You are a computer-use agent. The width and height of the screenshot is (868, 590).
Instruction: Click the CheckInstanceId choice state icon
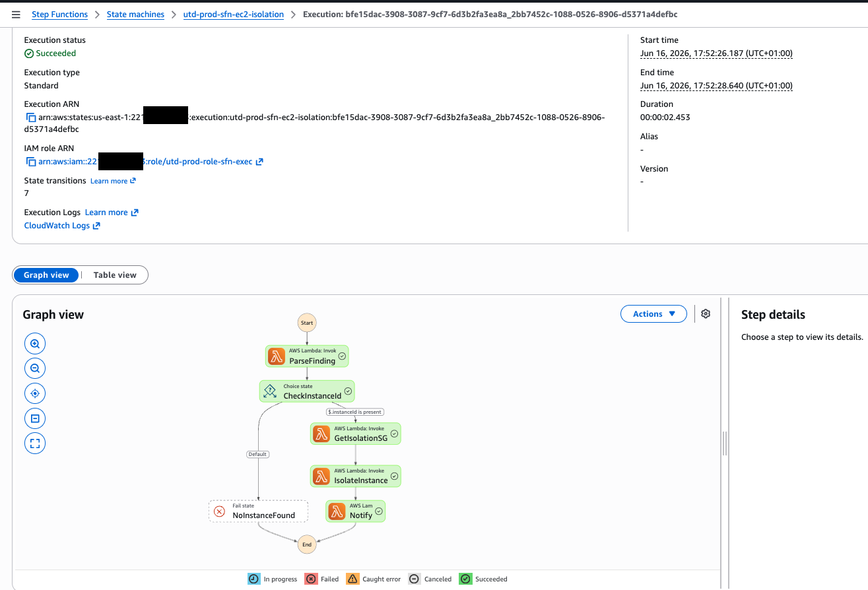click(270, 391)
